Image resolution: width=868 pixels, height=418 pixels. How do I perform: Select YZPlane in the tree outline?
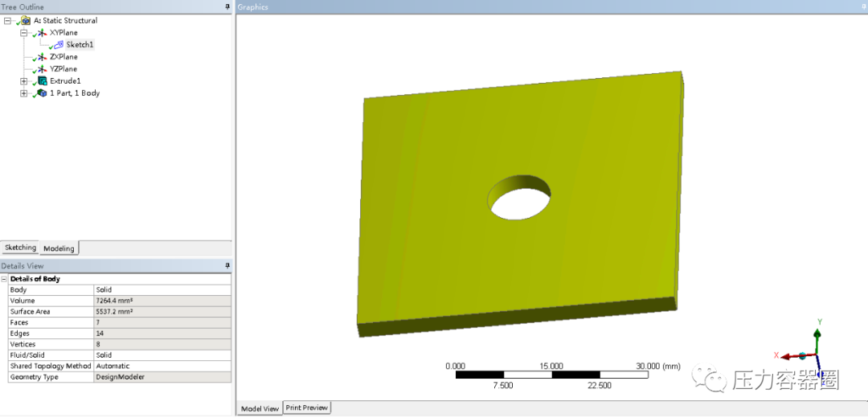63,69
